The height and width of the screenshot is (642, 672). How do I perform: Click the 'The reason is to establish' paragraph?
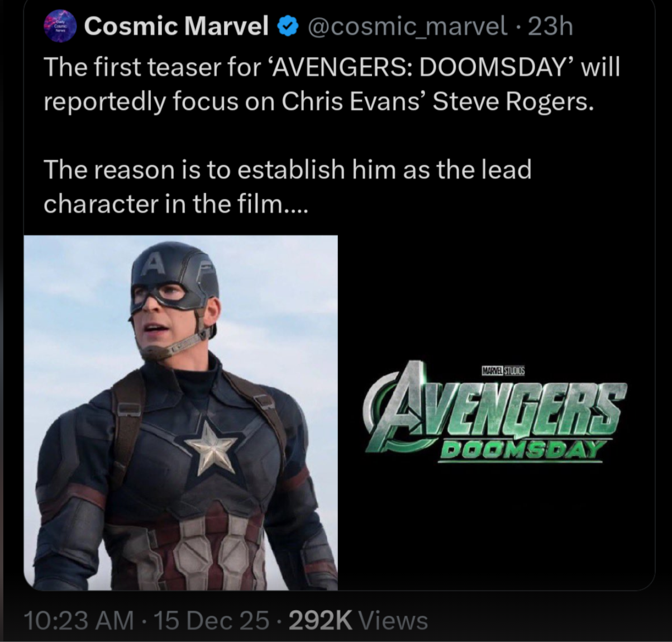point(287,186)
